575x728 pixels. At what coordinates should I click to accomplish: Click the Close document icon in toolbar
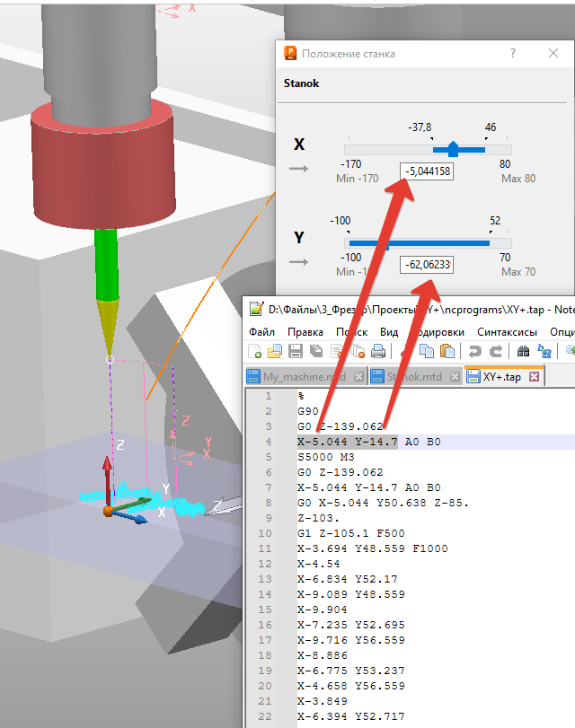pos(337,351)
